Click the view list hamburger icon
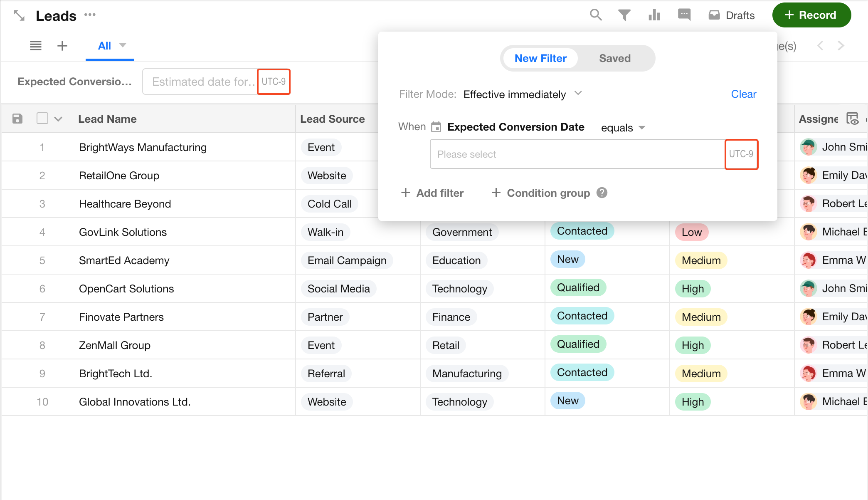Image resolution: width=868 pixels, height=500 pixels. [x=36, y=46]
